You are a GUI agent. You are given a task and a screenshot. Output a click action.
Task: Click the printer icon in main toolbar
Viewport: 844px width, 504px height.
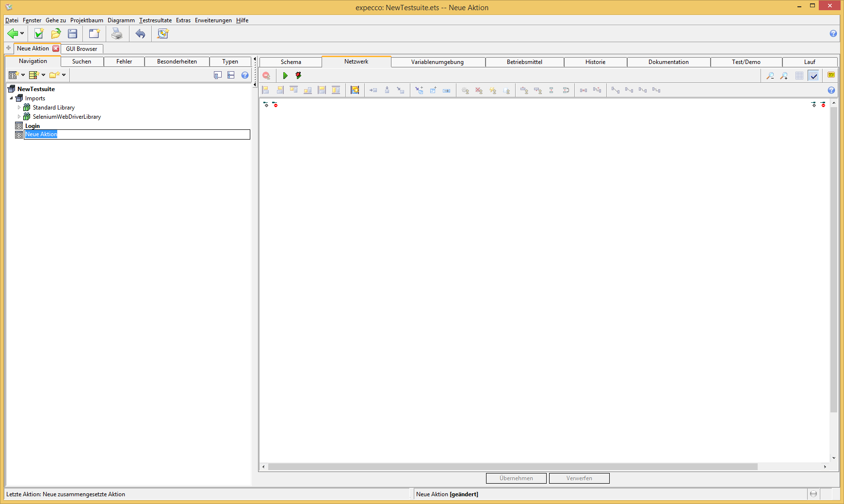117,33
